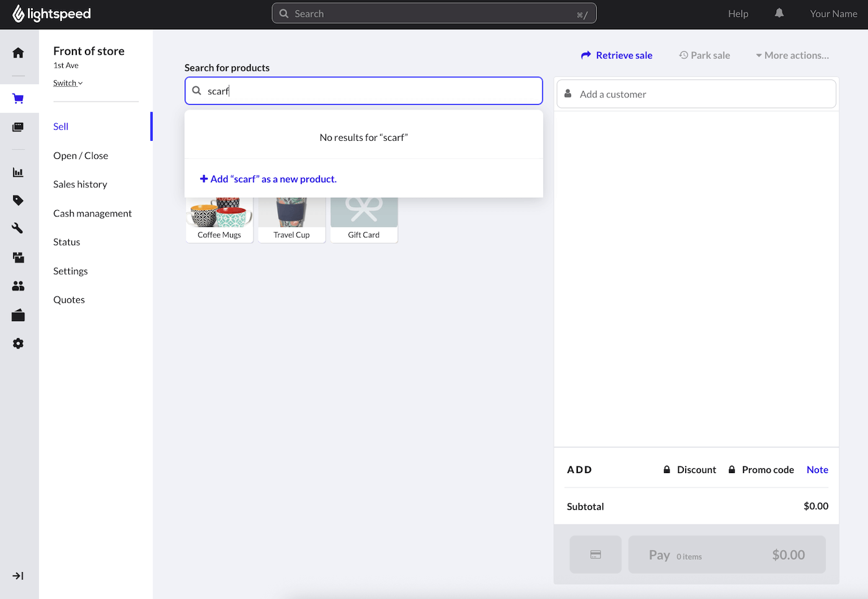The height and width of the screenshot is (599, 868).
Task: Open the Reporting bar chart icon
Action: click(18, 172)
